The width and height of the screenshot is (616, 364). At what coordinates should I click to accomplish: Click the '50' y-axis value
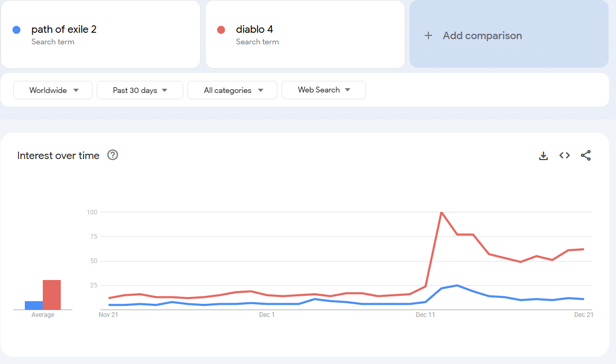coord(94,261)
